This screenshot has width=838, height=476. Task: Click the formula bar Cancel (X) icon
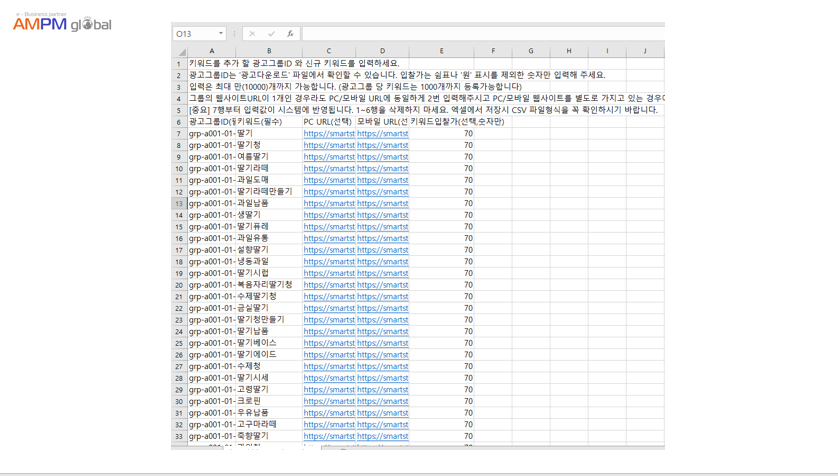pos(252,34)
